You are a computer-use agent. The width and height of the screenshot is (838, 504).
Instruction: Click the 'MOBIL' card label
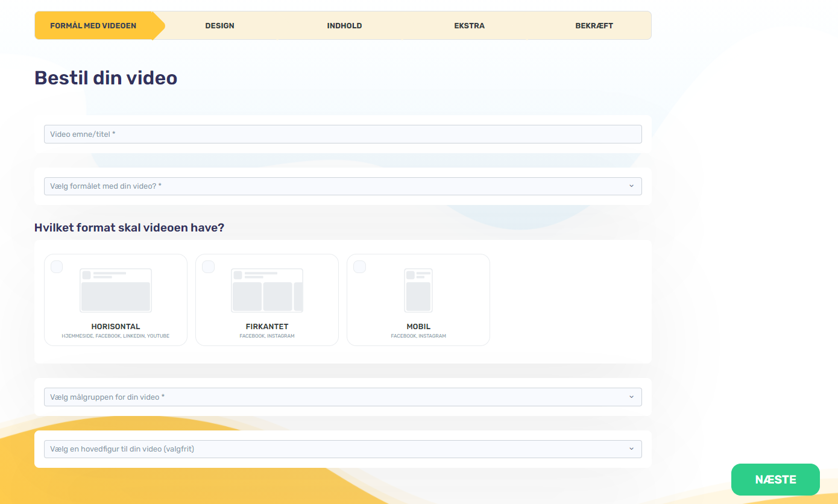pyautogui.click(x=418, y=327)
